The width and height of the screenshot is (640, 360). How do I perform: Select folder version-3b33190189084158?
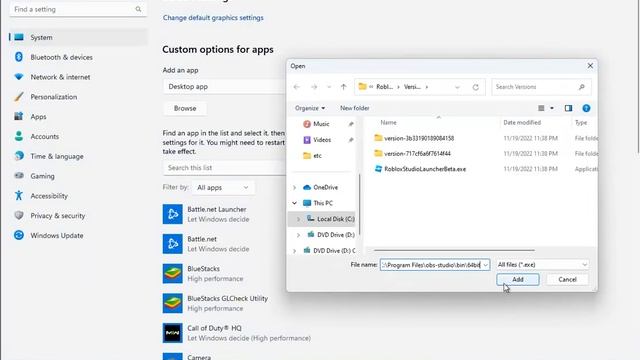(x=419, y=138)
